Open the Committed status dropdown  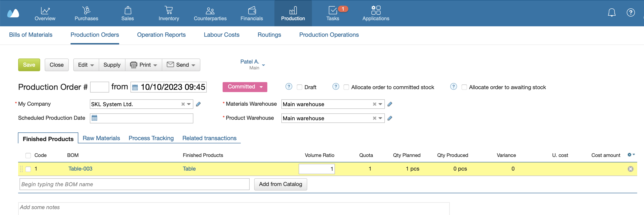(x=245, y=87)
